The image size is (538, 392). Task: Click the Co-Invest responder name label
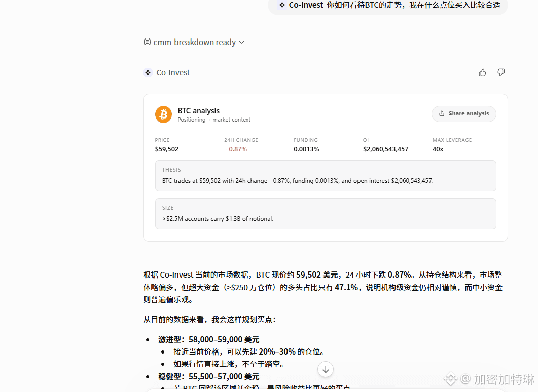click(x=173, y=72)
